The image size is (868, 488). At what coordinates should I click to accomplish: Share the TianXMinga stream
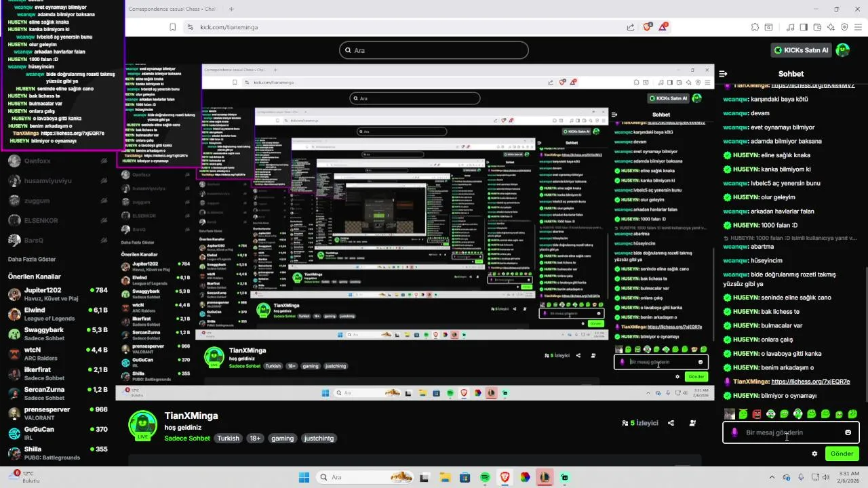[x=671, y=423]
